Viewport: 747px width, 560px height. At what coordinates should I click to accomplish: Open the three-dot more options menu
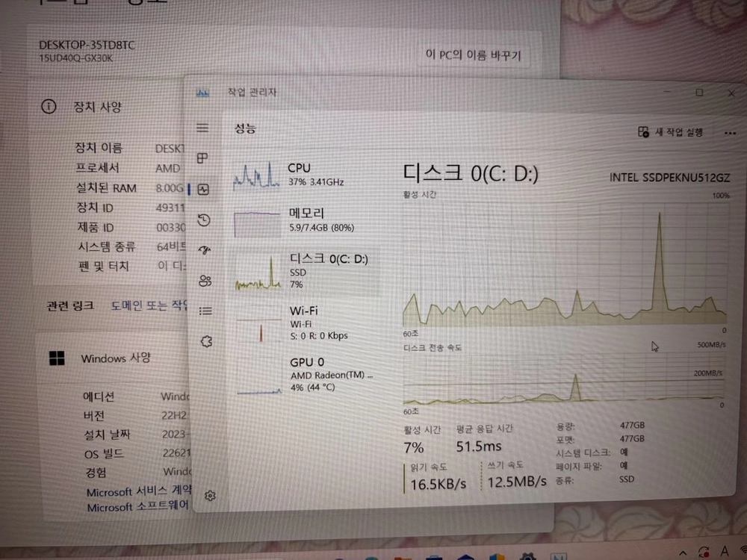730,134
